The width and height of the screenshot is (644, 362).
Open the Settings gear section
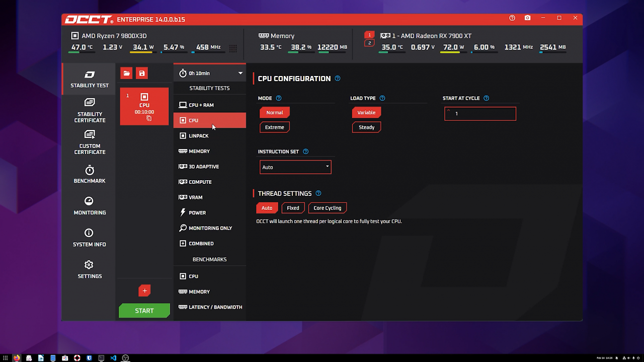(90, 269)
